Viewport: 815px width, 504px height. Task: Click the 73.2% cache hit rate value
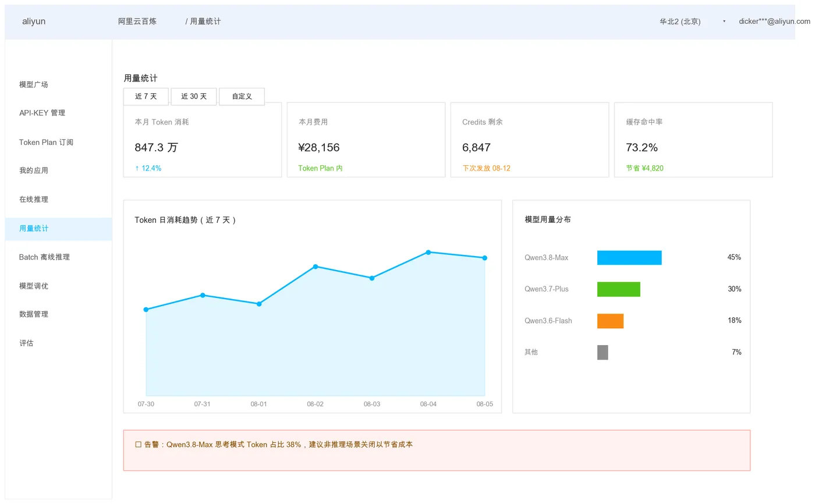[x=642, y=147]
